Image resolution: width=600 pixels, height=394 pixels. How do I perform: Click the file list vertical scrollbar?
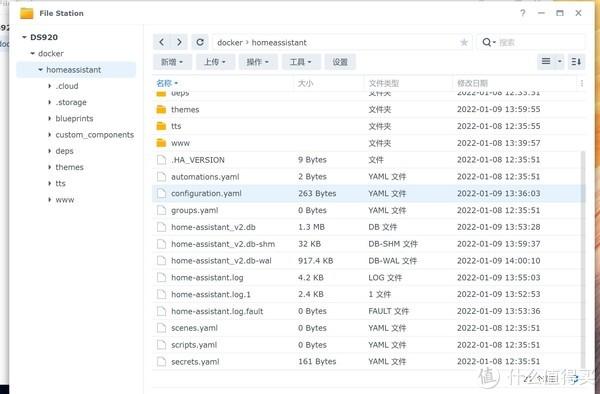point(583,259)
